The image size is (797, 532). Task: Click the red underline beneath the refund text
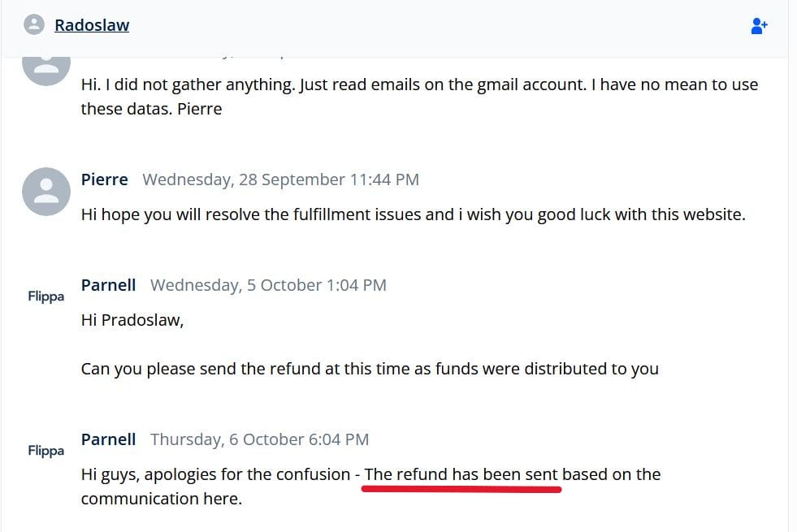point(461,487)
